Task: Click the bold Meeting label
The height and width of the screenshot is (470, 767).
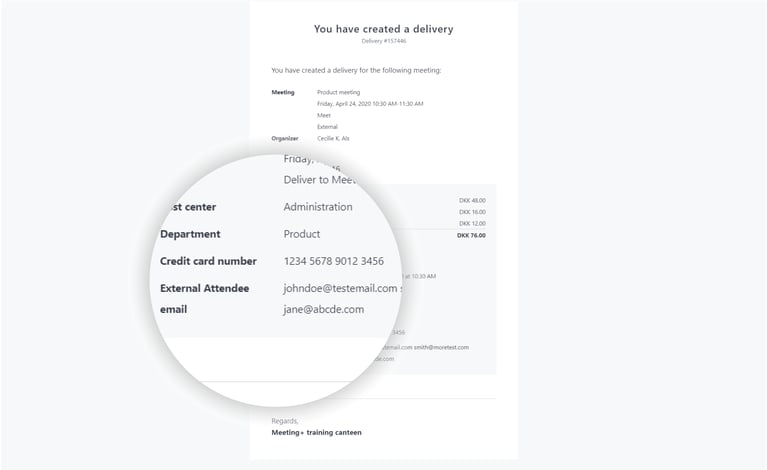Action: click(283, 92)
